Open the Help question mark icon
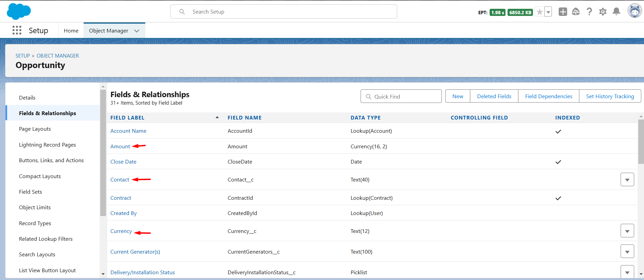Image resolution: width=644 pixels, height=280 pixels. coord(589,12)
